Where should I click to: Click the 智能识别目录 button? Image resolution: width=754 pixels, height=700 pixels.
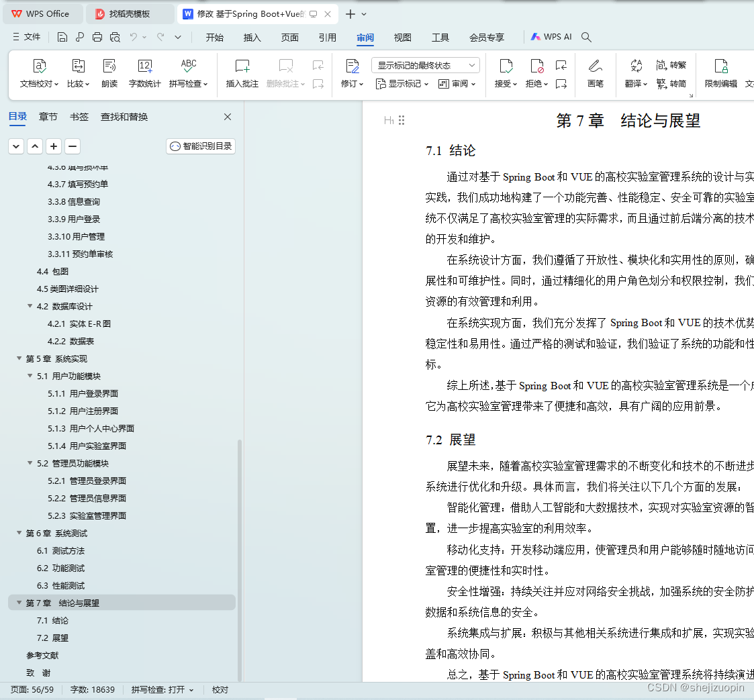click(201, 146)
